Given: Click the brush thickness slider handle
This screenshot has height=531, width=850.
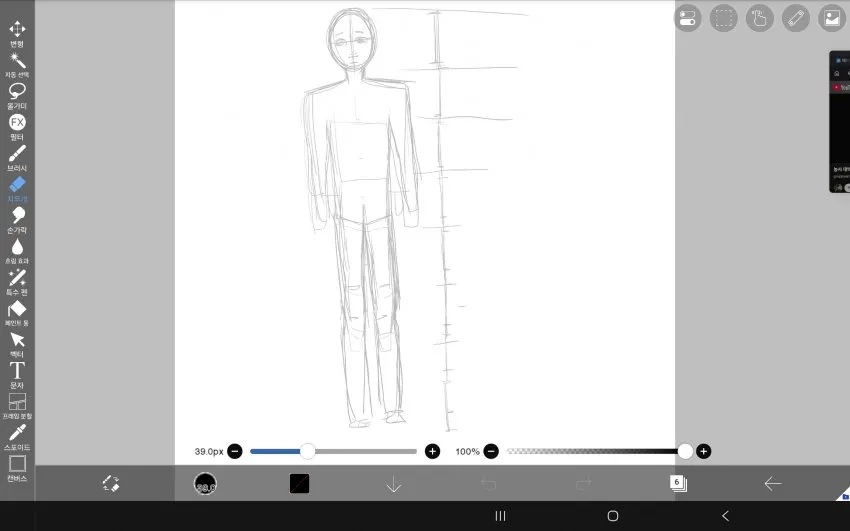Looking at the screenshot, I should coord(307,451).
